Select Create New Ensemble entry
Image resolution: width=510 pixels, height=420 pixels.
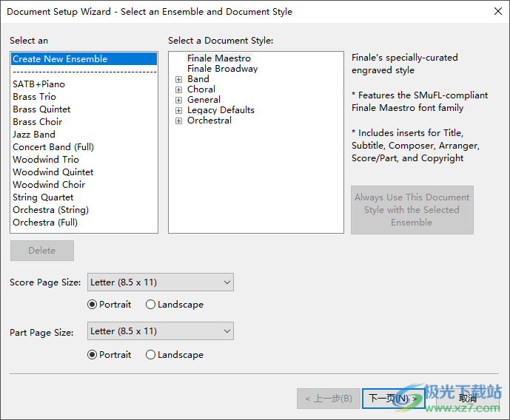60,59
